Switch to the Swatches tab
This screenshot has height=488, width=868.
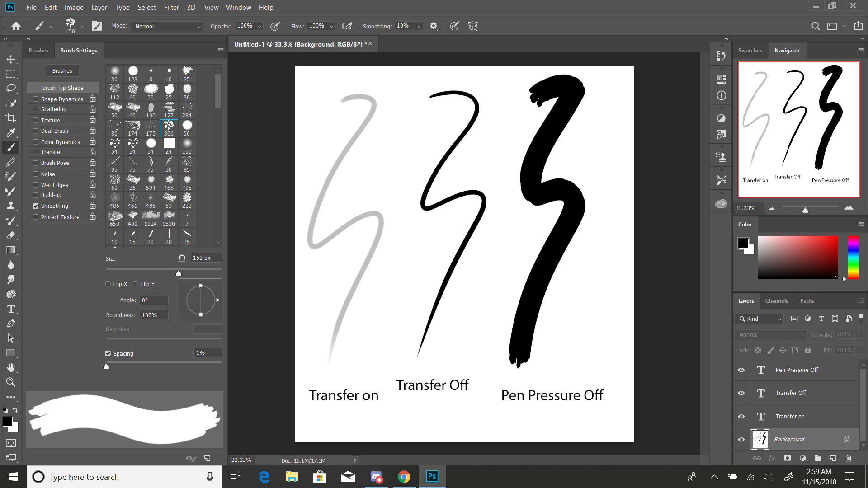click(750, 50)
